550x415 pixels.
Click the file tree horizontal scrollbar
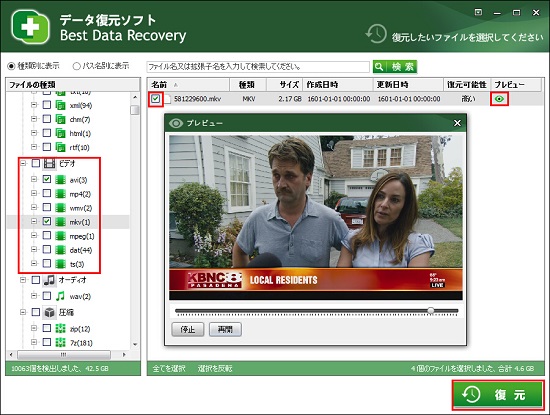coord(64,355)
